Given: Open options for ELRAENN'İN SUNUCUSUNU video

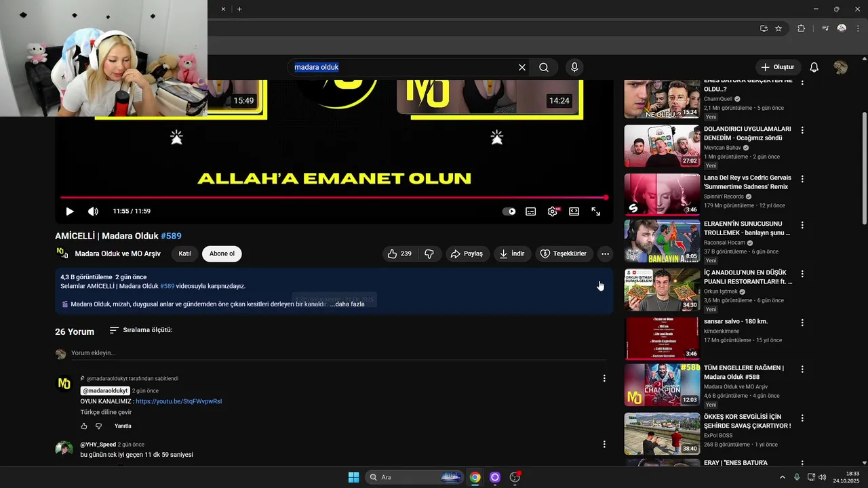Looking at the screenshot, I should click(x=802, y=225).
